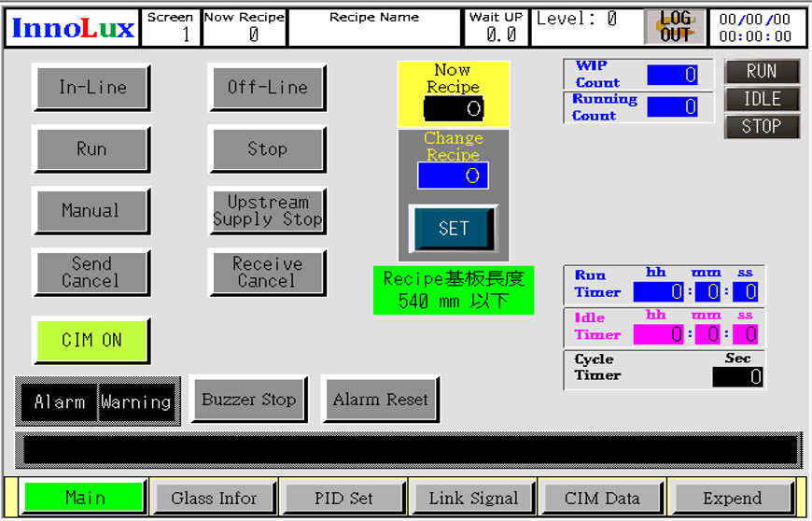Toggle the CIM ON switch

click(x=91, y=341)
